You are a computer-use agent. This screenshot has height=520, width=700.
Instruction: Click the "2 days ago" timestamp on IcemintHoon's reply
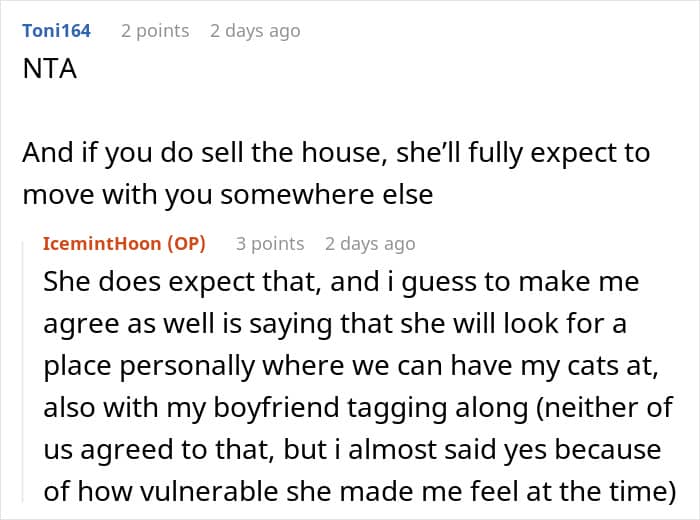click(x=370, y=244)
